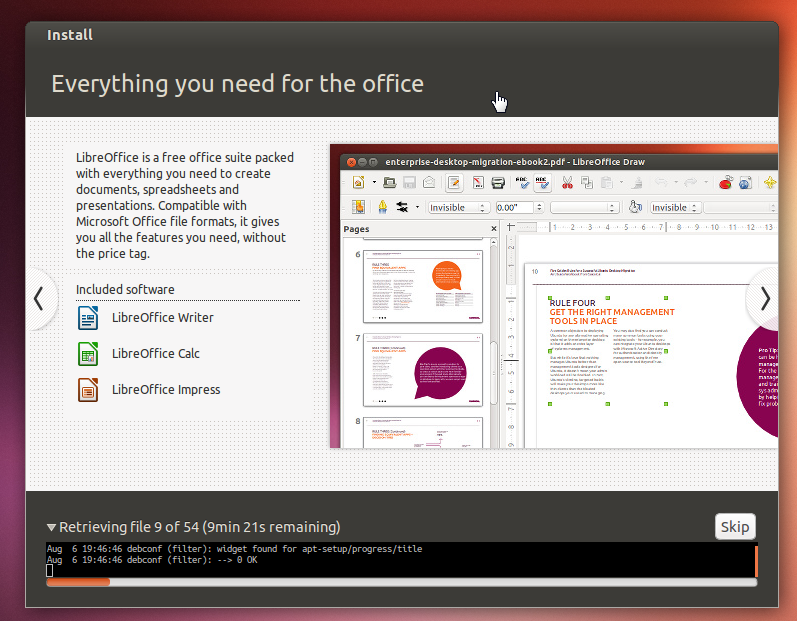Click the Copy icon in Draw
This screenshot has width=797, height=621.
point(587,182)
